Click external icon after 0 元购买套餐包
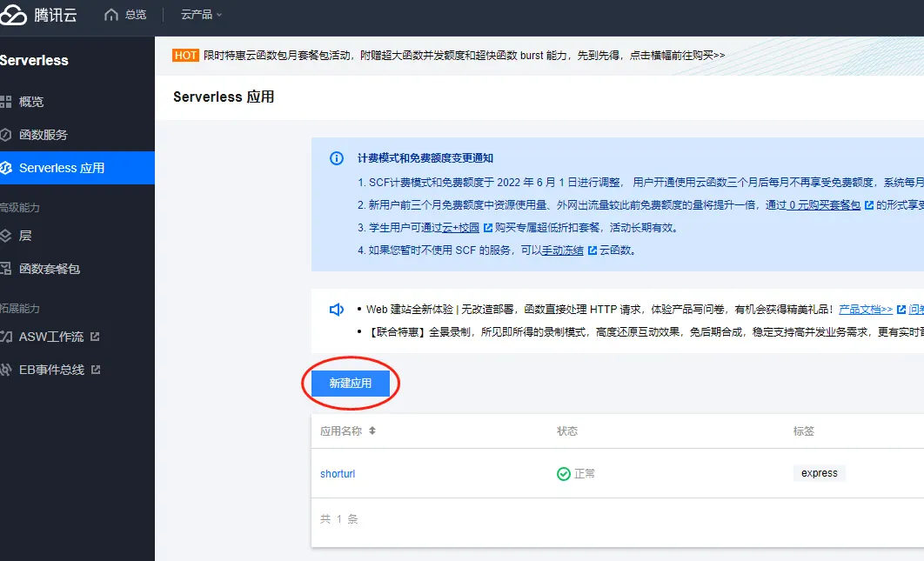 tap(868, 205)
